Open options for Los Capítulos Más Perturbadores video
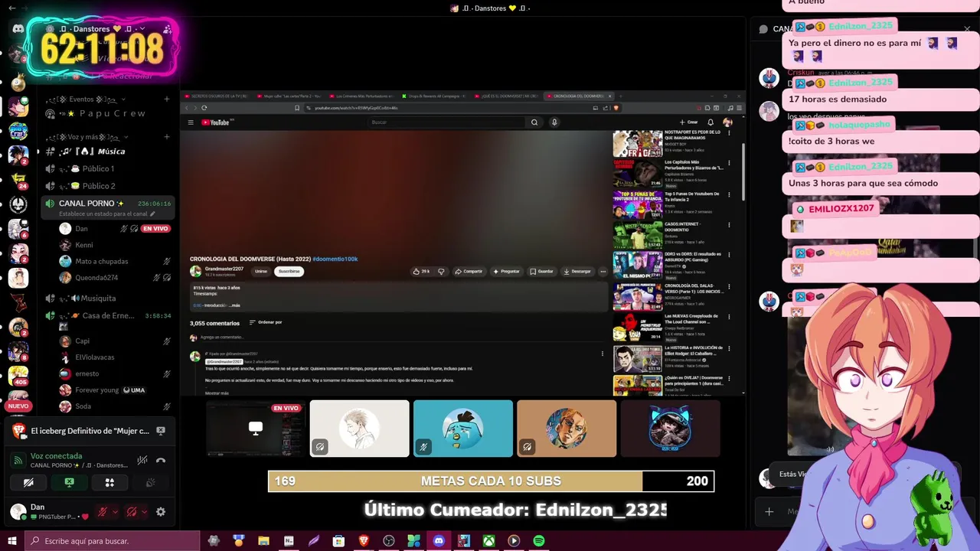 click(x=729, y=163)
